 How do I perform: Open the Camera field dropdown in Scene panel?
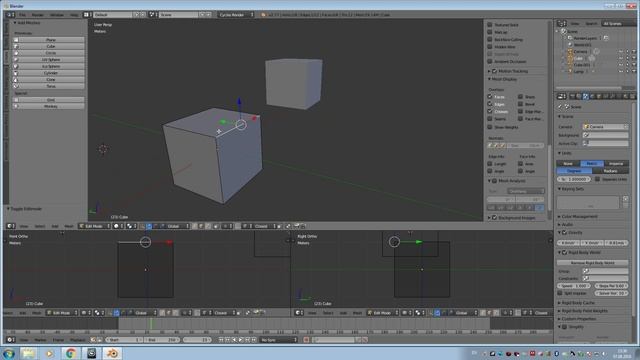[x=605, y=127]
